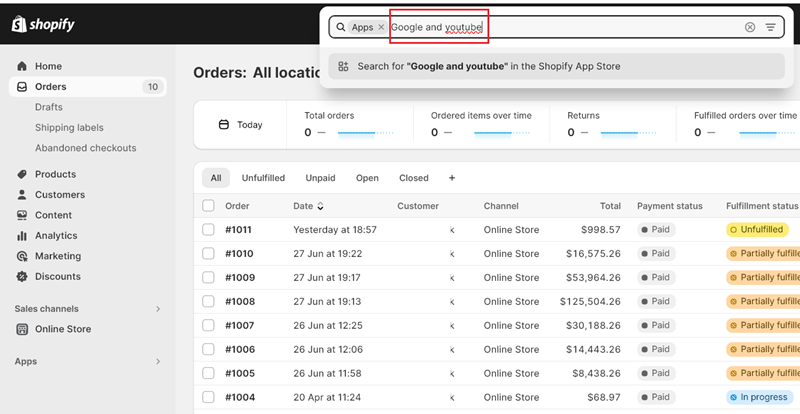Click the Analytics bar chart icon
Screen dimensions: 800x414
[x=22, y=235]
